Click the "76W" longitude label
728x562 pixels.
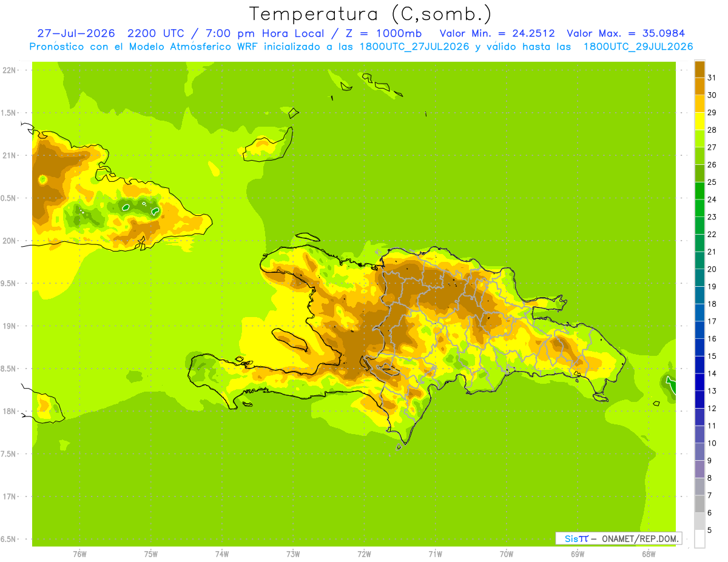[x=79, y=554]
